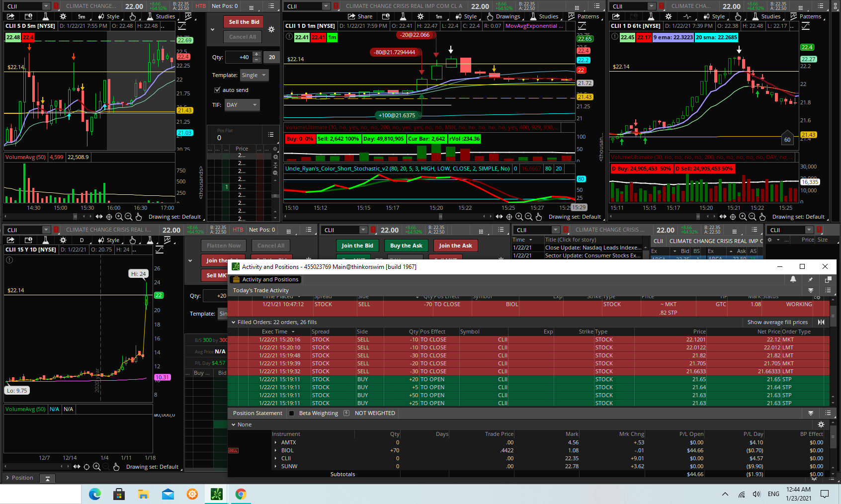841x504 pixels.
Task: Open chart settings gear on 5m chart
Action: click(x=63, y=16)
